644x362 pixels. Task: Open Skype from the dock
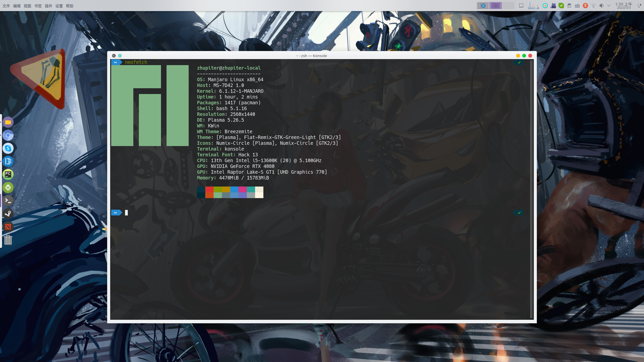point(8,148)
